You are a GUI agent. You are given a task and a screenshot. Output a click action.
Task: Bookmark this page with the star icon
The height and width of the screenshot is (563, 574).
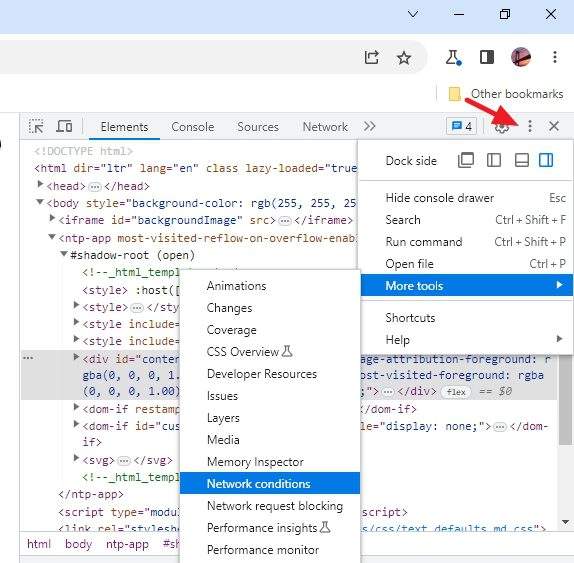click(x=404, y=57)
